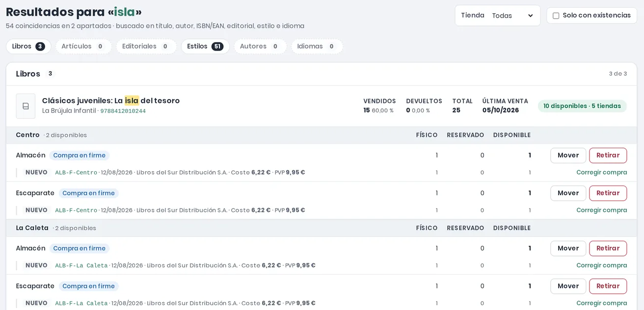Enable the Solo con existencias checkbox
This screenshot has height=310, width=644.
pyautogui.click(x=556, y=16)
